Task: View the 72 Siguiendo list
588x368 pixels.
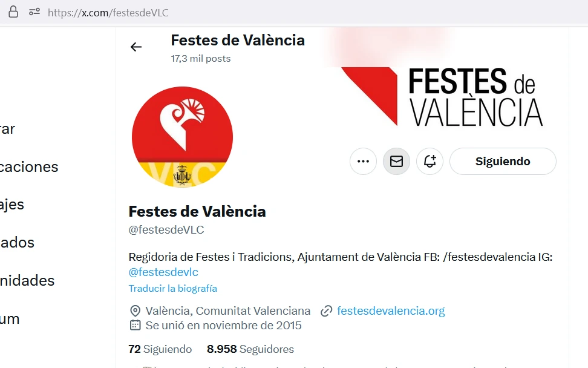Action: [x=160, y=349]
